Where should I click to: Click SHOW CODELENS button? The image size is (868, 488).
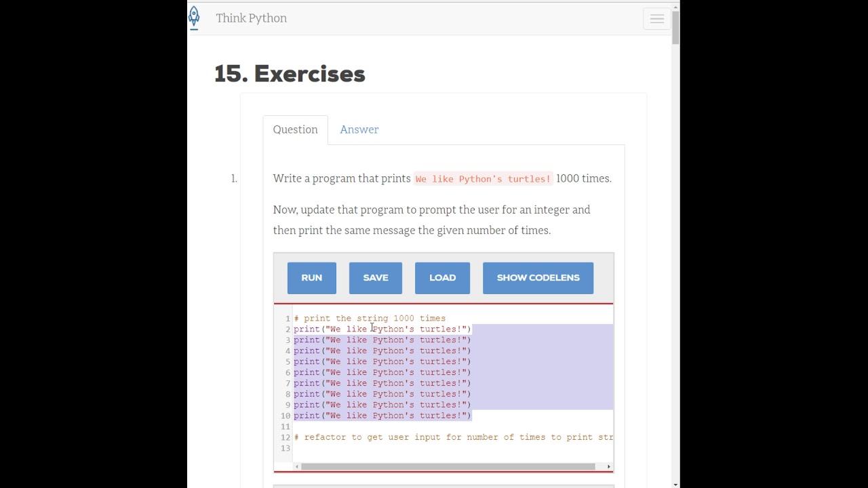point(538,278)
